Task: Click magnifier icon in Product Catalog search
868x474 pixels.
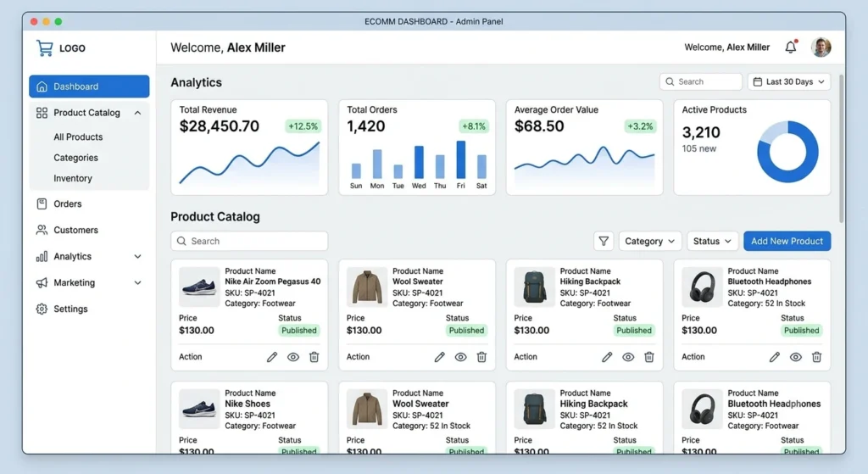Action: tap(181, 241)
